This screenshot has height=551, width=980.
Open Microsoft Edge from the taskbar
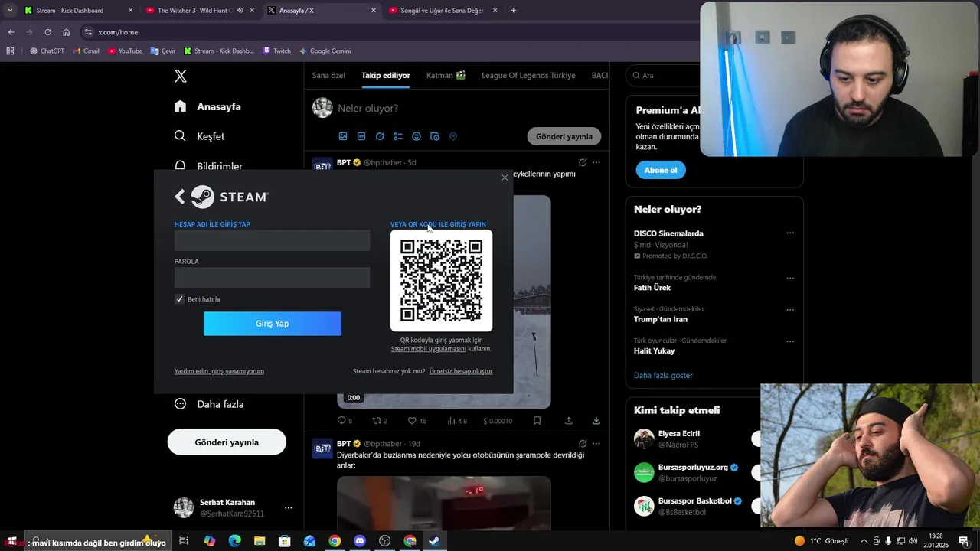(234, 541)
